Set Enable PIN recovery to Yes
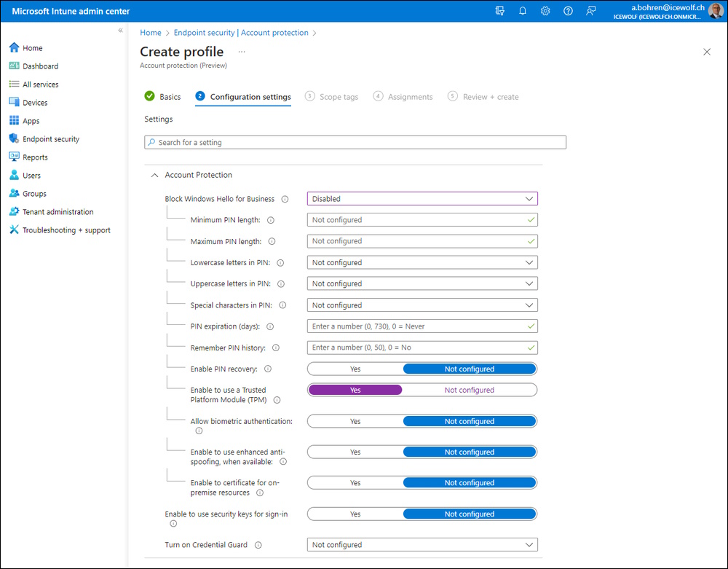The height and width of the screenshot is (569, 728). point(355,369)
